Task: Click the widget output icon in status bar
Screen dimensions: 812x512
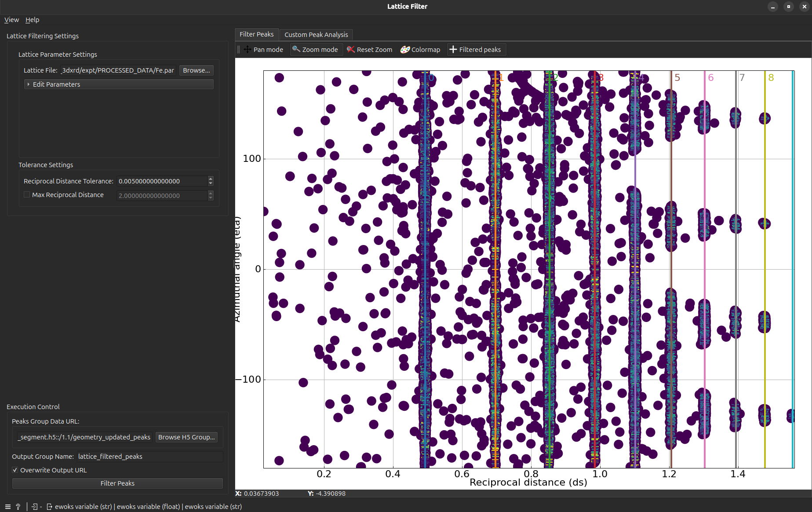Action: coord(49,507)
